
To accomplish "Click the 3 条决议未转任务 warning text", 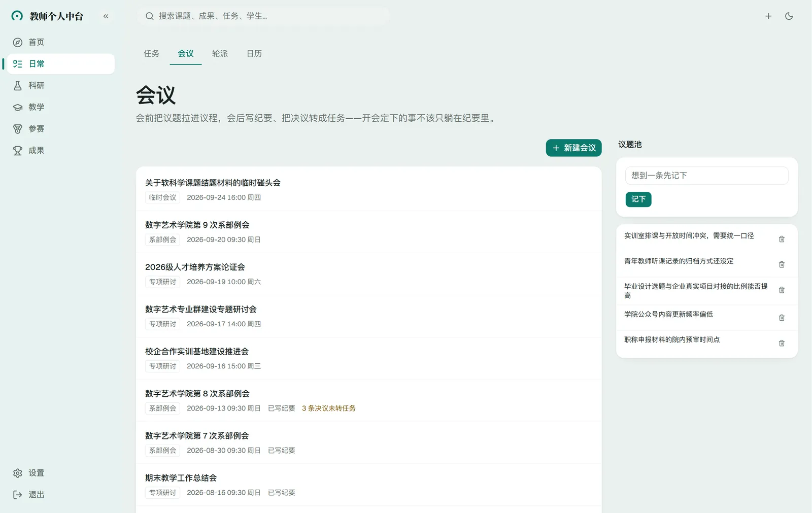I will click(329, 408).
